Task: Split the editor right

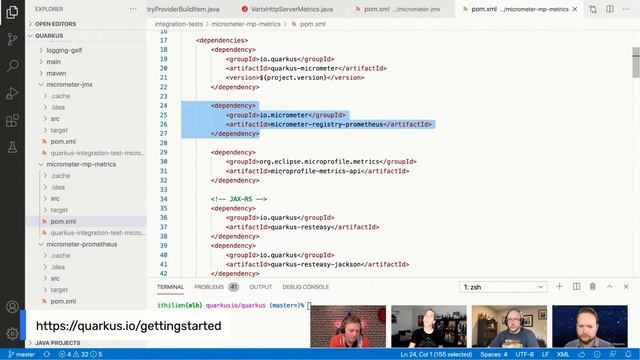Action: (609, 9)
